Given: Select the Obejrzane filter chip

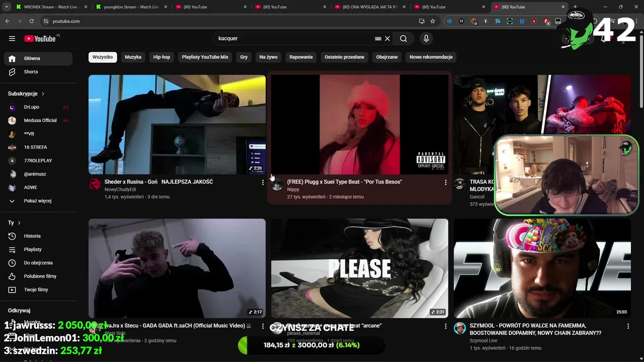Looking at the screenshot, I should pos(387,57).
